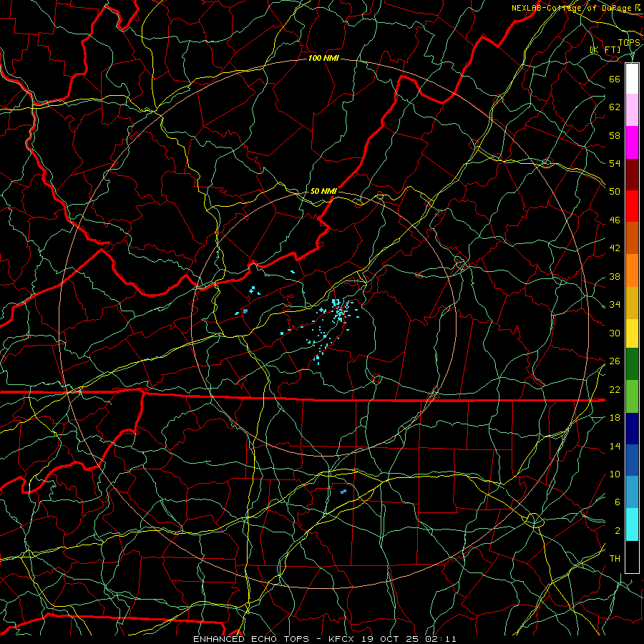The width and height of the screenshot is (644, 644).
Task: Click the white swatch above the 66 label
Action: pos(632,79)
